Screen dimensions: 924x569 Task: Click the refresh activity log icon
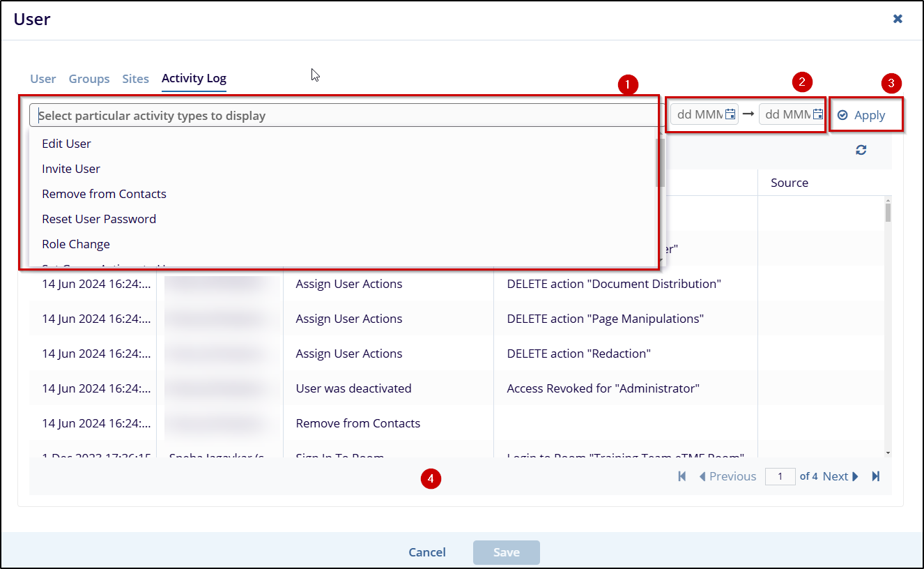point(861,150)
